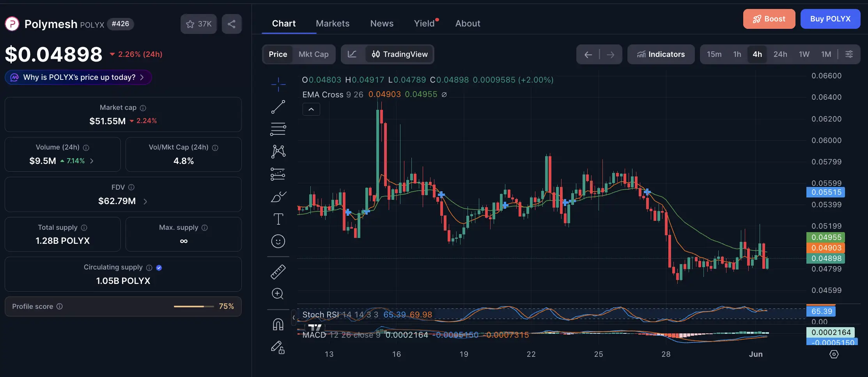Screen dimensions: 868x377
Task: Click the Profile score 75% progress bar
Action: (194, 307)
